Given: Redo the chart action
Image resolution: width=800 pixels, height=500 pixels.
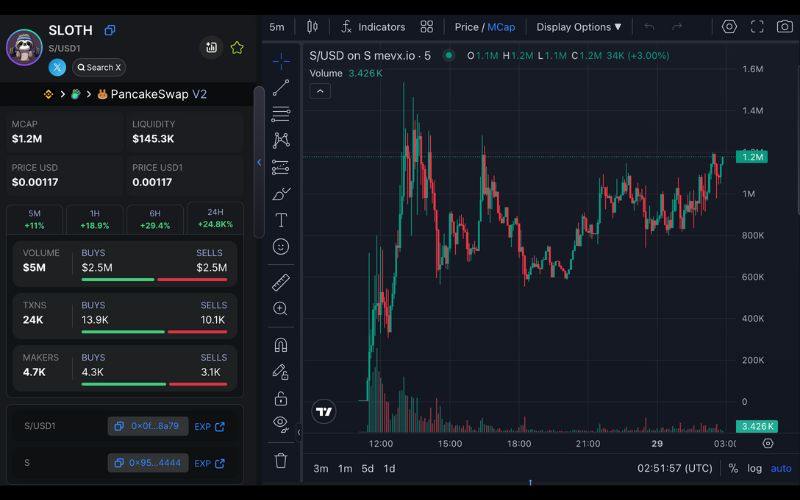Looking at the screenshot, I should tap(677, 27).
